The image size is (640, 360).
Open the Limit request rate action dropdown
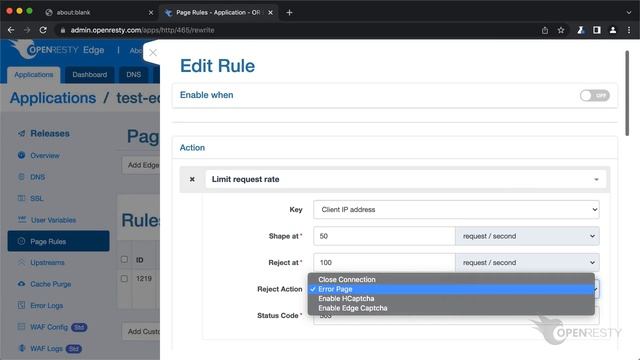406,179
